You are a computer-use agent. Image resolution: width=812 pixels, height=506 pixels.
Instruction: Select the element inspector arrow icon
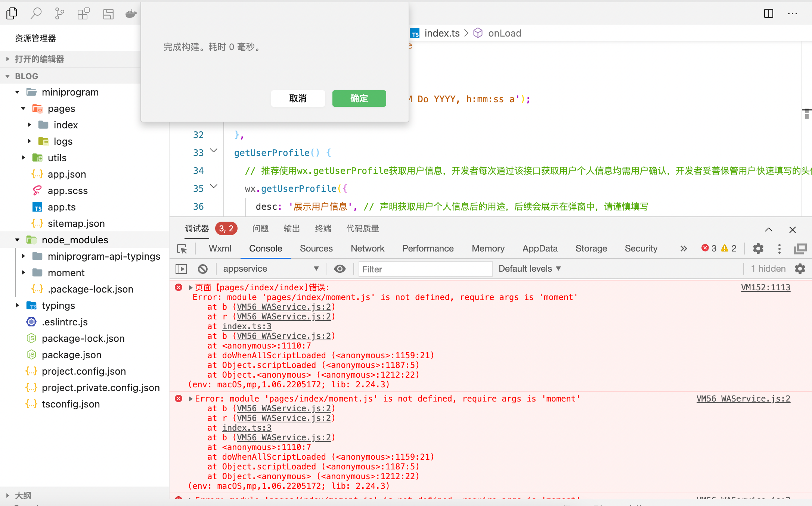(182, 249)
